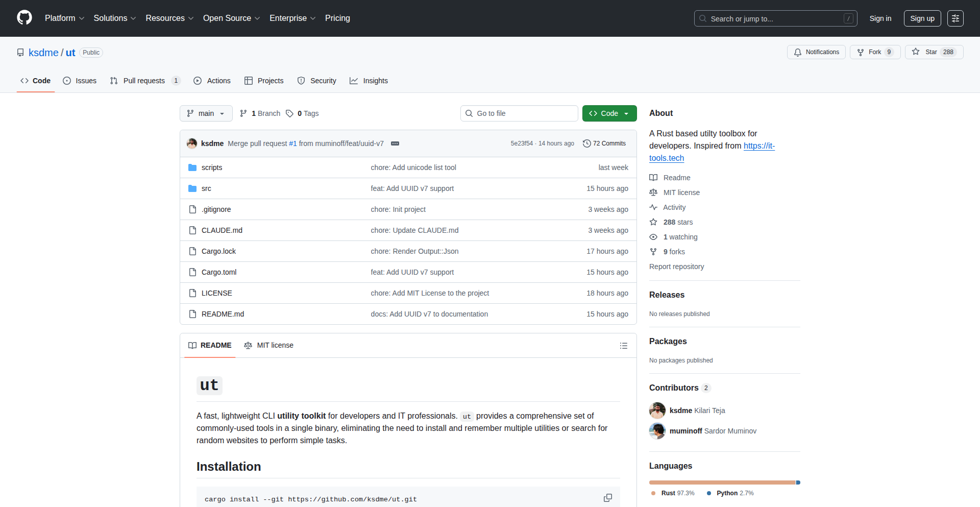The width and height of the screenshot is (980, 507).
Task: Click the Sign in link
Action: (880, 18)
